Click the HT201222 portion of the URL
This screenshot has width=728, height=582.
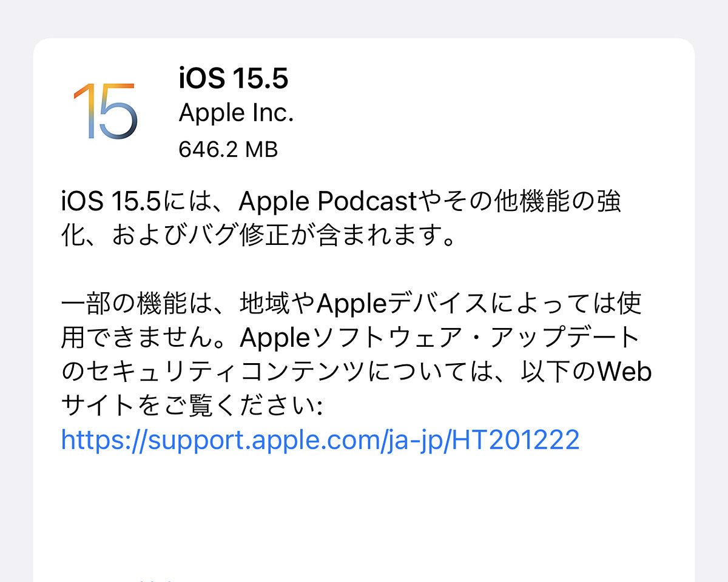point(517,440)
